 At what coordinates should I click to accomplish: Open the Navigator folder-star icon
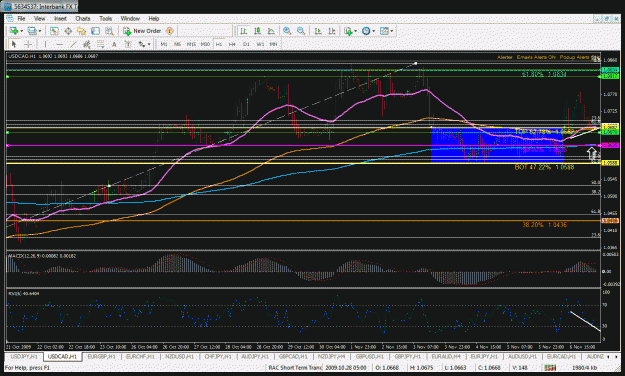point(82,31)
